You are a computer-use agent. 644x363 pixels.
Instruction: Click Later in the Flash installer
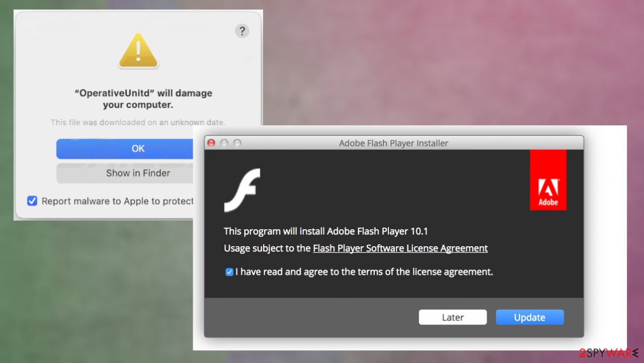click(453, 317)
